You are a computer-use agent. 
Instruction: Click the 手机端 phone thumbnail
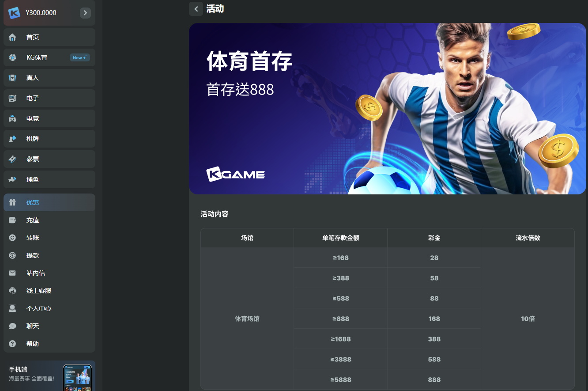coord(77,377)
